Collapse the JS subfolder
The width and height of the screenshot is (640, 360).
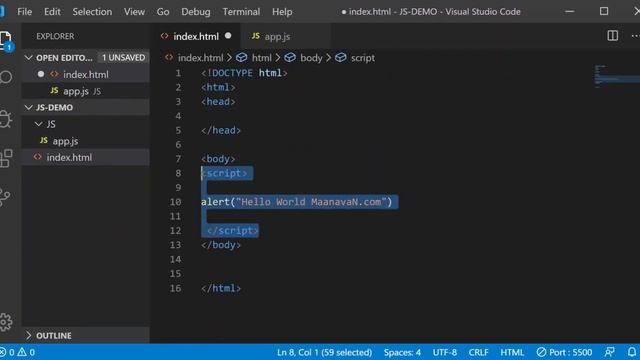[39, 124]
